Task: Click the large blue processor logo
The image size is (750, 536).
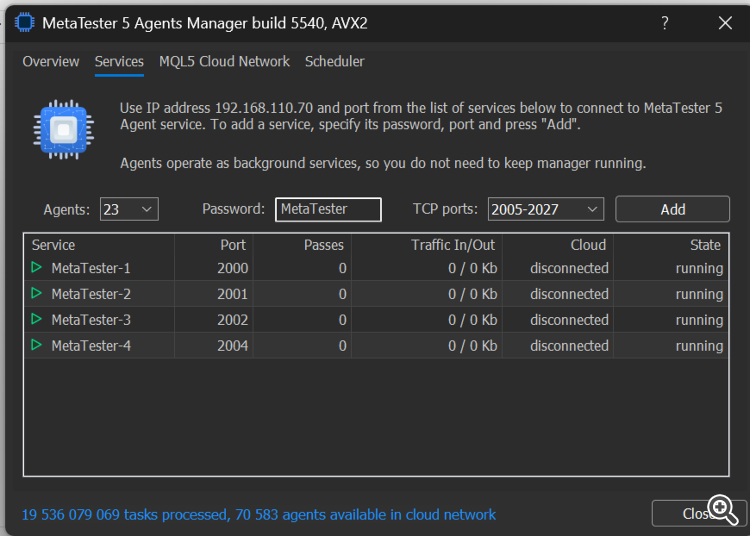Action: pos(63,129)
